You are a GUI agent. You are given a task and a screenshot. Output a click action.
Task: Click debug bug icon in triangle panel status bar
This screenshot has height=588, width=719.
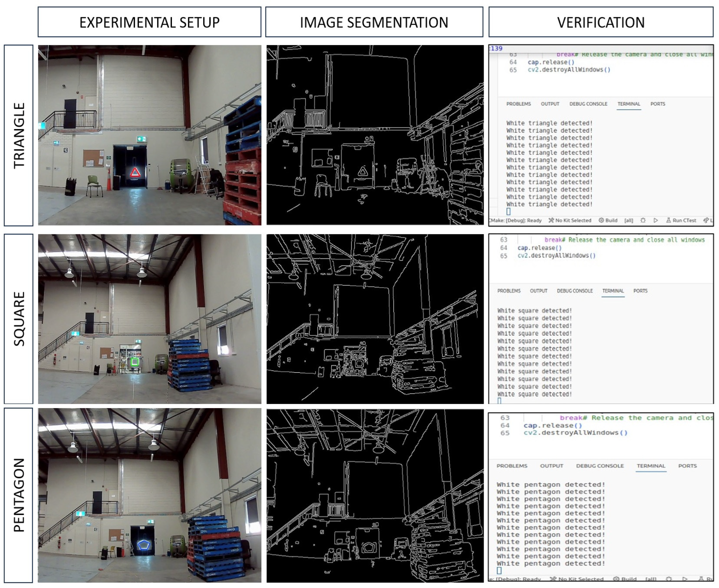pos(643,220)
